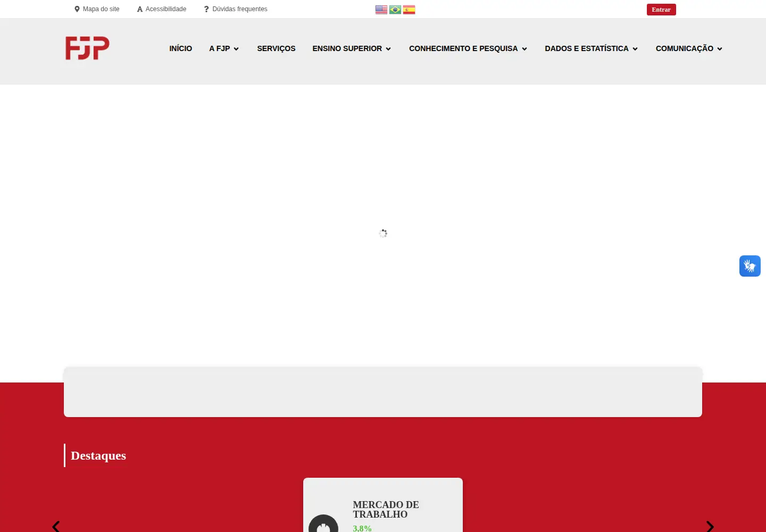Go to INÍCIO menu item
766x532 pixels.
click(x=181, y=48)
